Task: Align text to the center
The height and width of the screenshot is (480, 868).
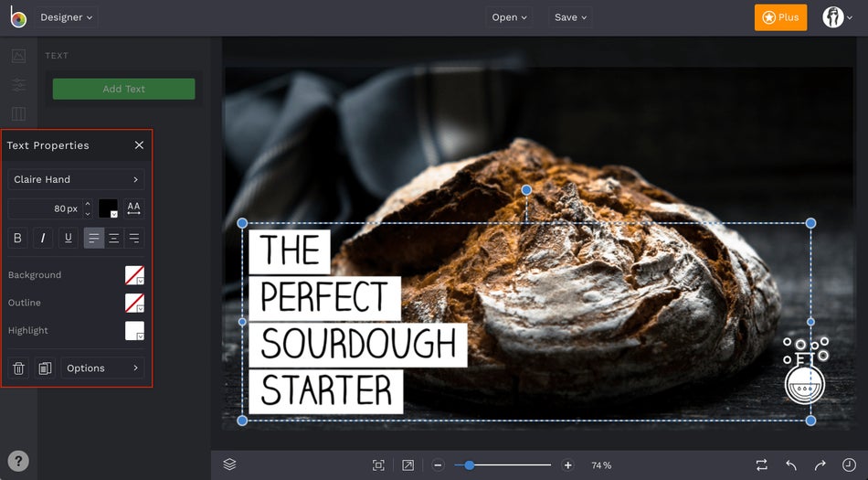Action: 113,238
